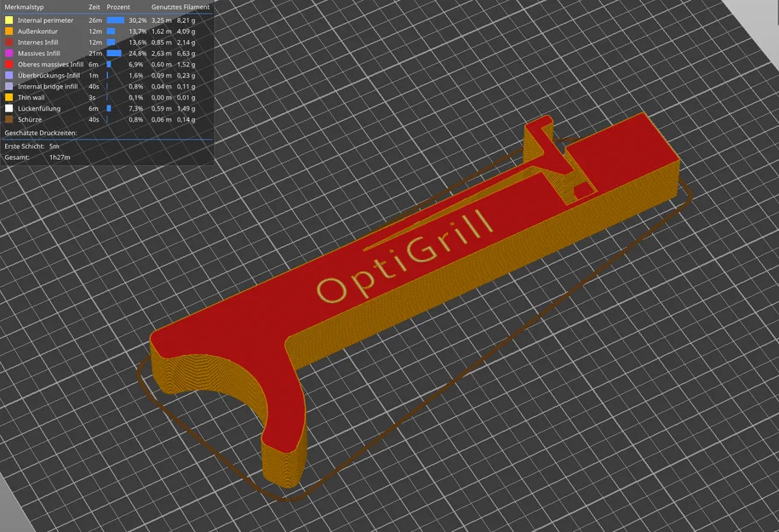The width and height of the screenshot is (779, 532).
Task: Click the lavender Internal bridge infill swatch
Action: point(9,87)
